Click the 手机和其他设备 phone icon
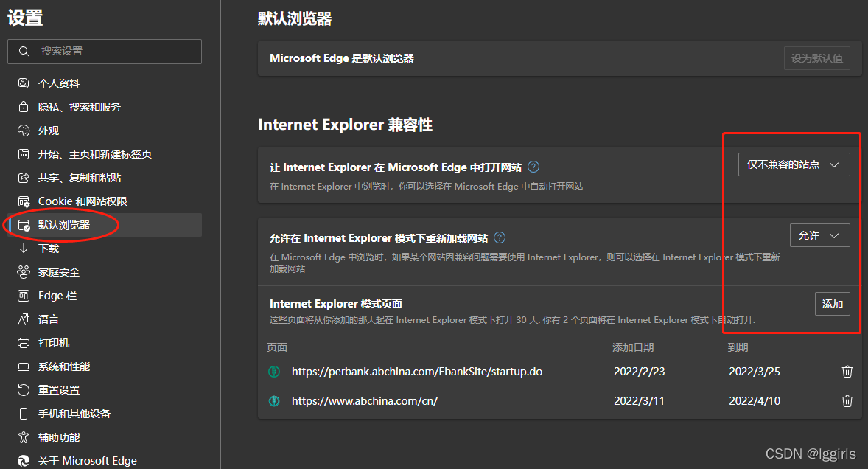This screenshot has height=469, width=868. pyautogui.click(x=24, y=414)
